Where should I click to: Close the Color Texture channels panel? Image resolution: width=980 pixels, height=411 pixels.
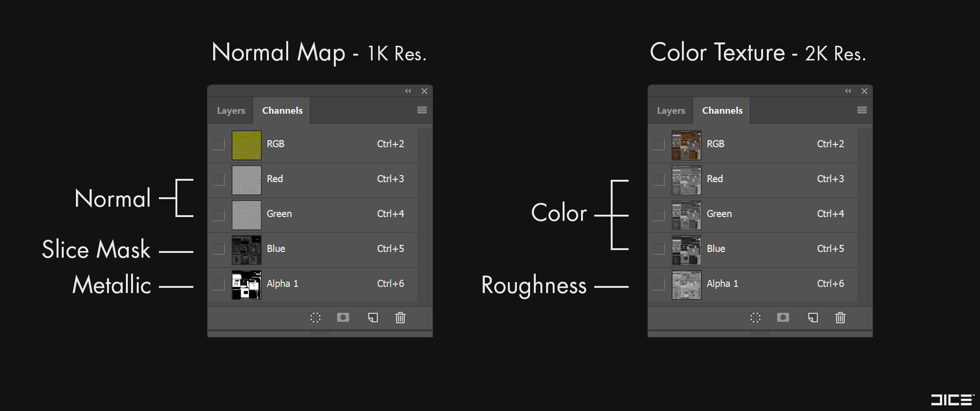tap(864, 91)
